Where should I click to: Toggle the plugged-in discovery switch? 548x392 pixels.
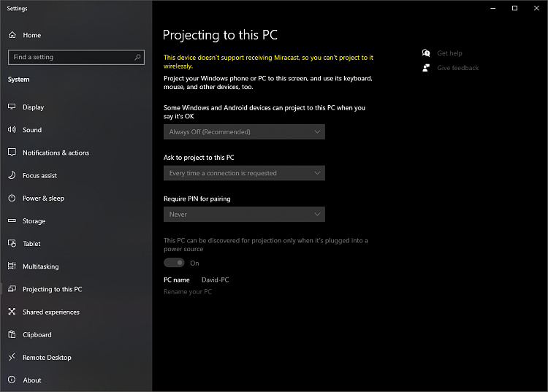pyautogui.click(x=174, y=263)
